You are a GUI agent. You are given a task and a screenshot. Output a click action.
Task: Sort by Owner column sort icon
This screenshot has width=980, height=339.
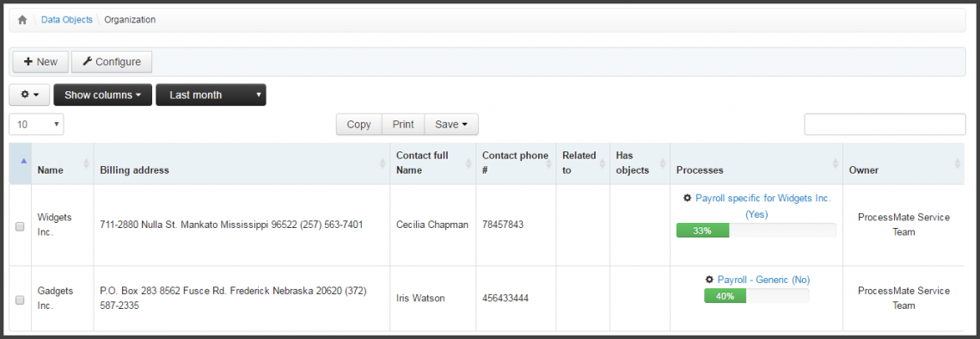click(x=957, y=163)
